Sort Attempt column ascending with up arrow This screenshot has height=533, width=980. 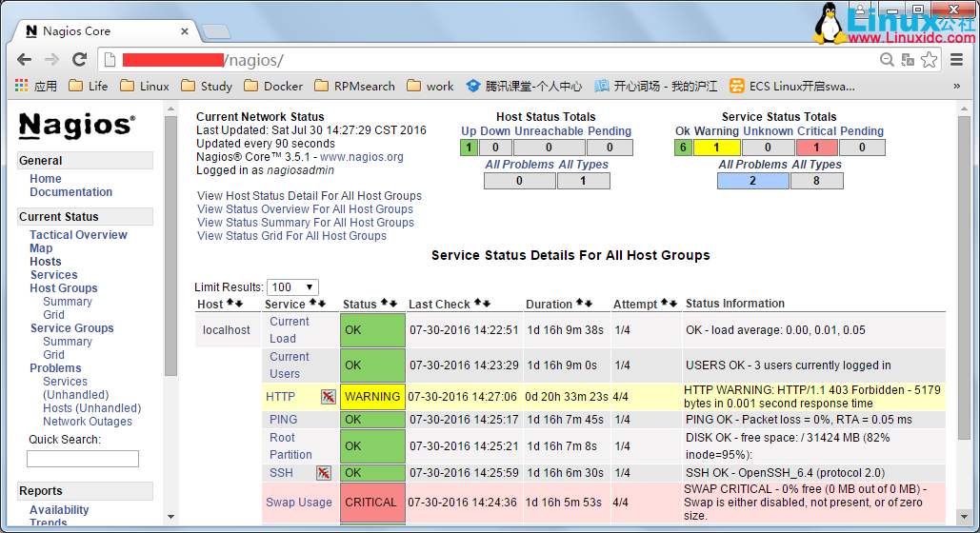(x=665, y=303)
